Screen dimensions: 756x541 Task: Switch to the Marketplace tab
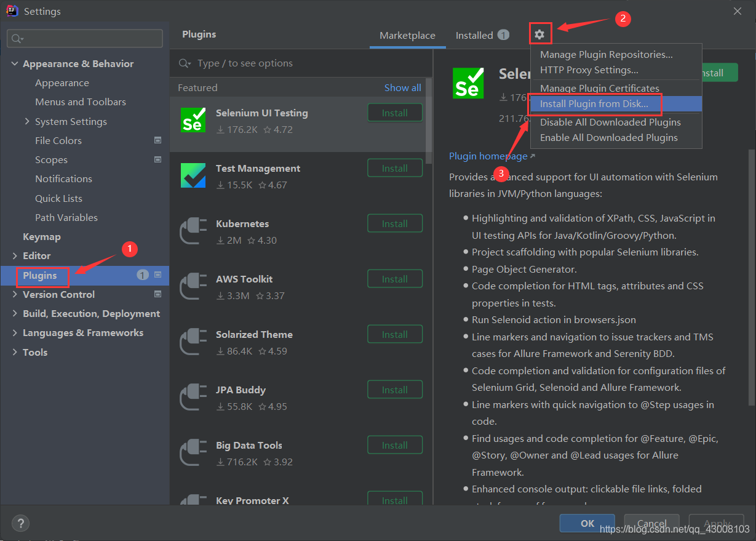point(407,36)
